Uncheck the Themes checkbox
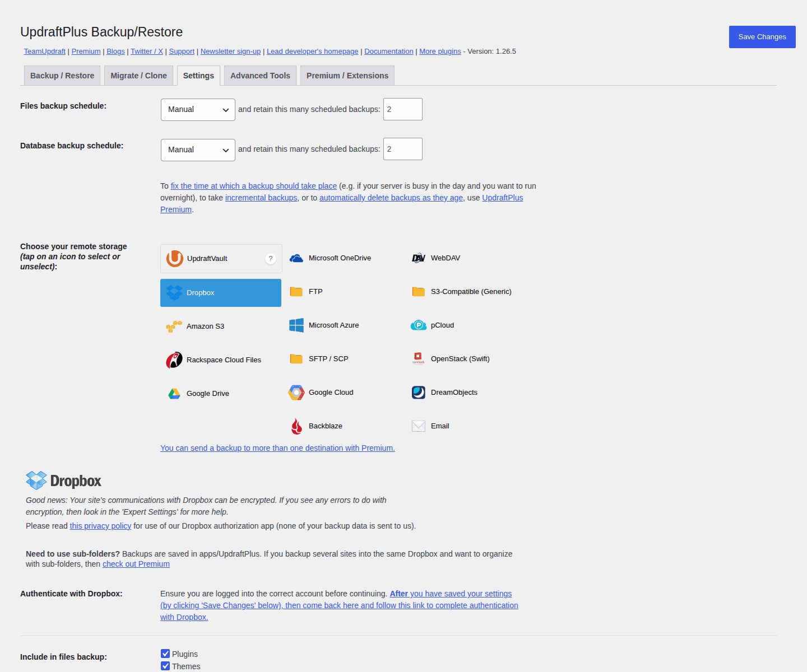 tap(165, 666)
